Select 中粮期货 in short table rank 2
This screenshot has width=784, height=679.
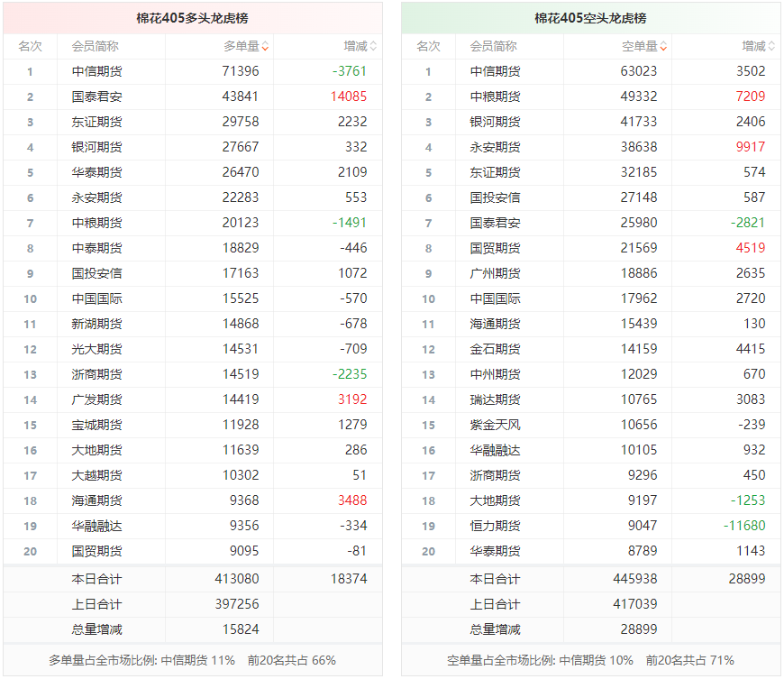(x=495, y=96)
